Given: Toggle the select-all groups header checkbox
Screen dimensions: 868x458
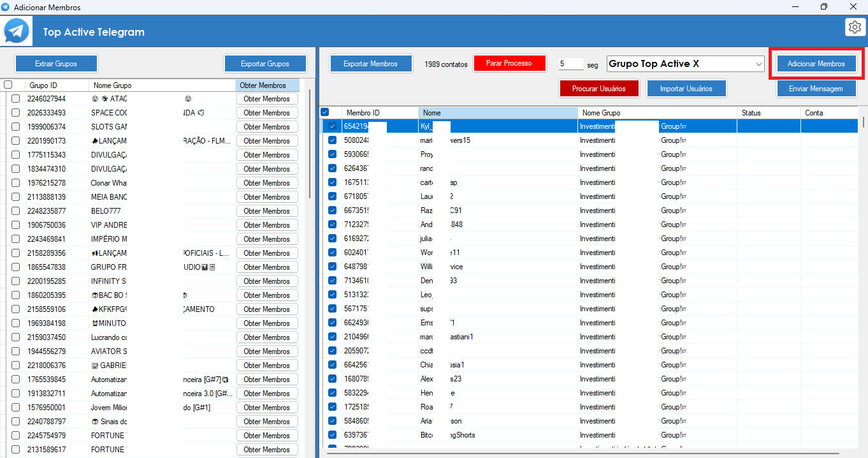Looking at the screenshot, I should (8, 85).
